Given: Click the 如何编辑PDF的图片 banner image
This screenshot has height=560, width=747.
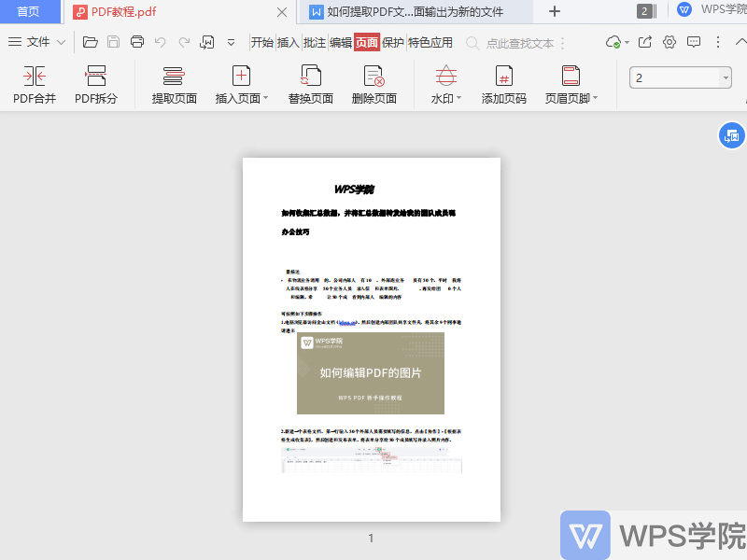Looking at the screenshot, I should pos(370,373).
